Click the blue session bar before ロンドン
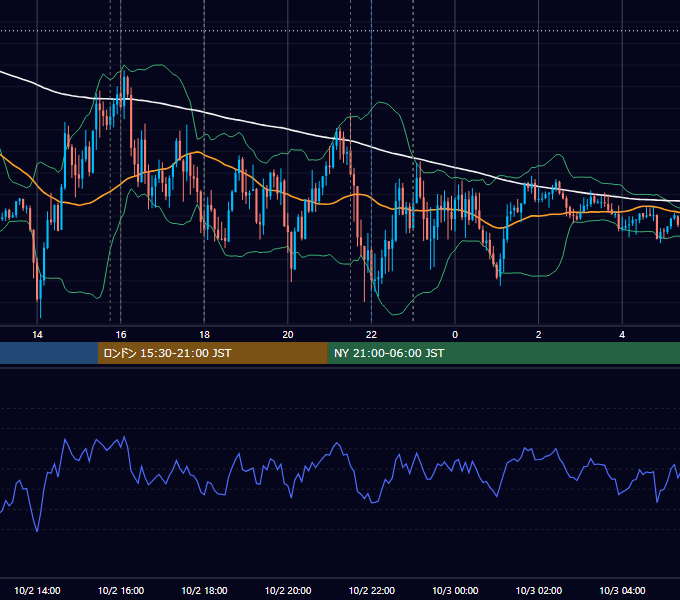680x600 pixels. [49, 353]
